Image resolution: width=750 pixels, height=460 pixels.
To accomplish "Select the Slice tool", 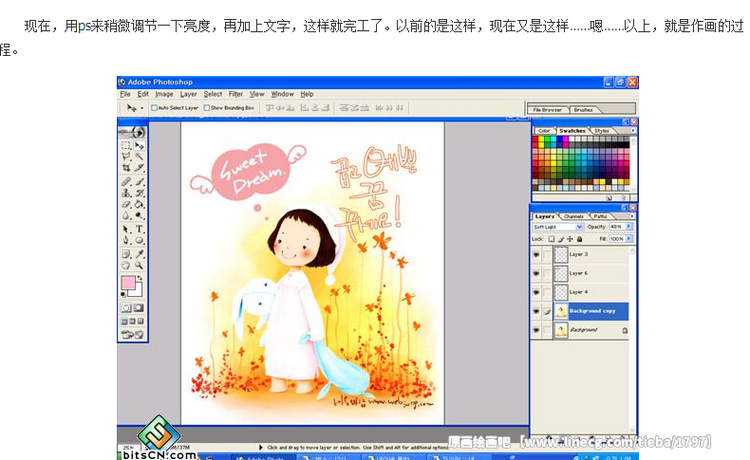I will coord(139,168).
